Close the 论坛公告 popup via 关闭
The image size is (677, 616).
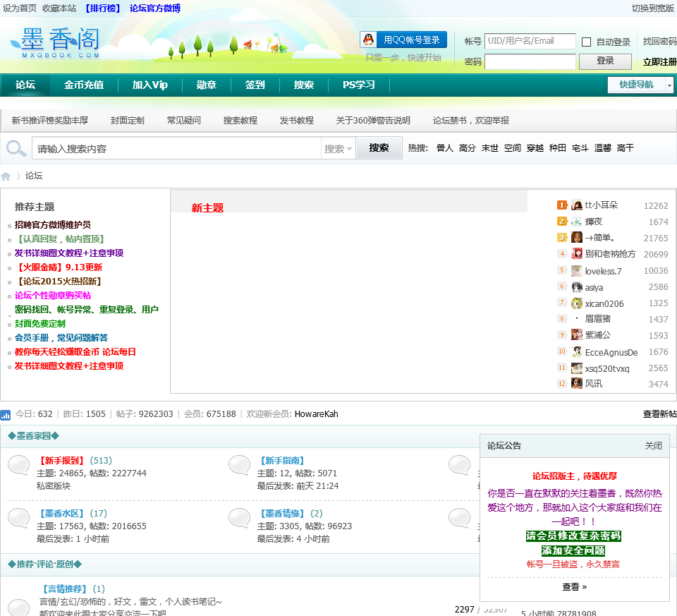pyautogui.click(x=653, y=446)
